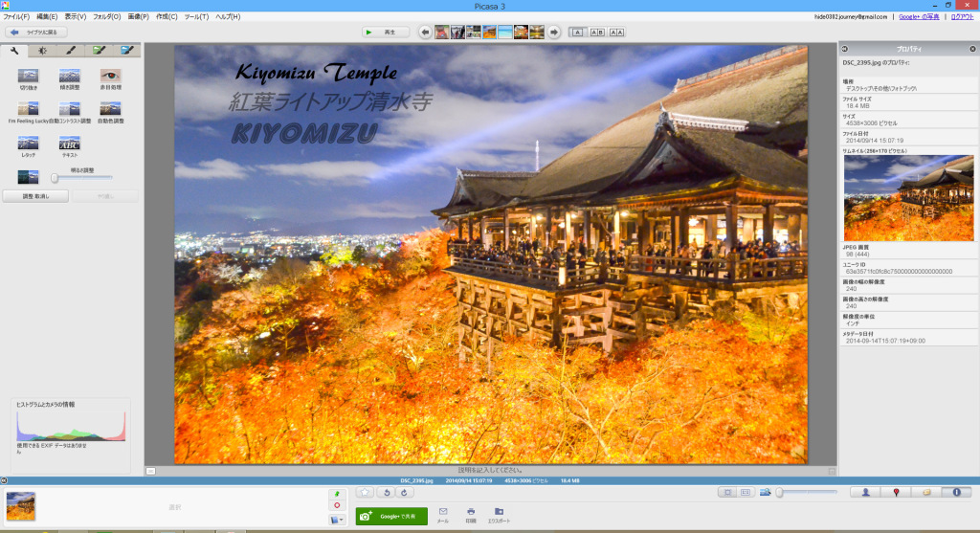The height and width of the screenshot is (533, 980).
Task: Open Google+ の写真 link
Action: [x=919, y=17]
